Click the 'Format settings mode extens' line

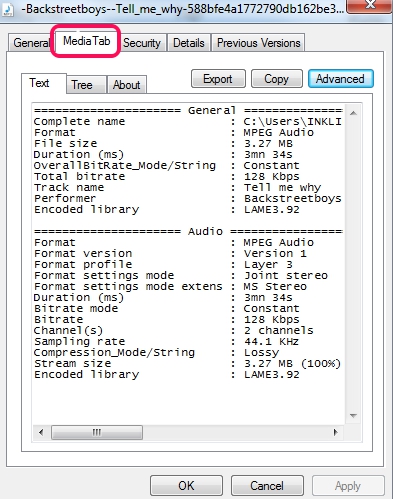[170, 286]
